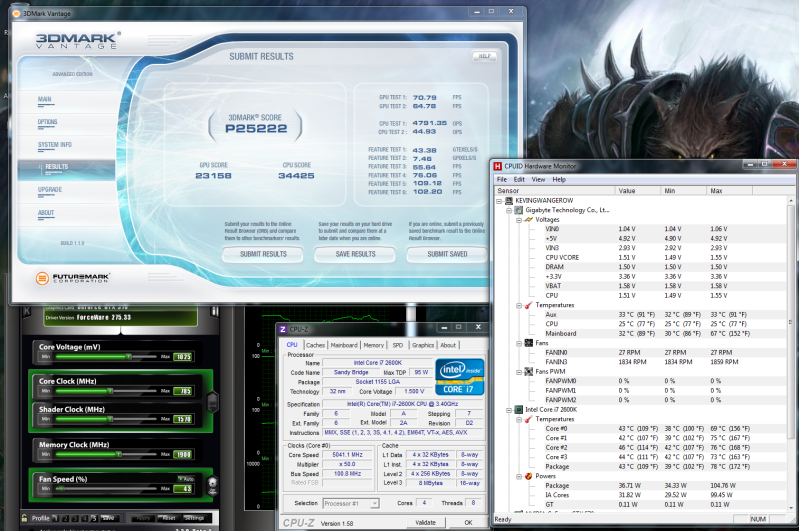799x531 pixels.
Task: Click the red H icon of Hardware Monitor
Action: tap(498, 166)
